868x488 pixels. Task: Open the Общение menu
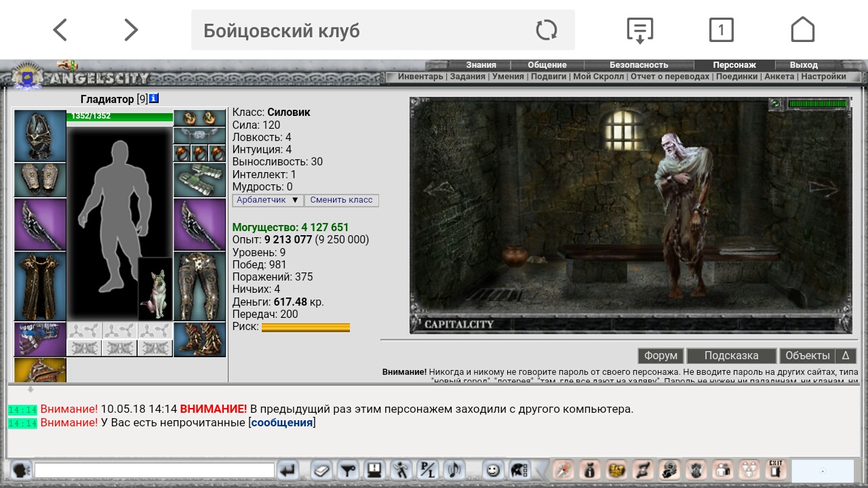(x=547, y=65)
